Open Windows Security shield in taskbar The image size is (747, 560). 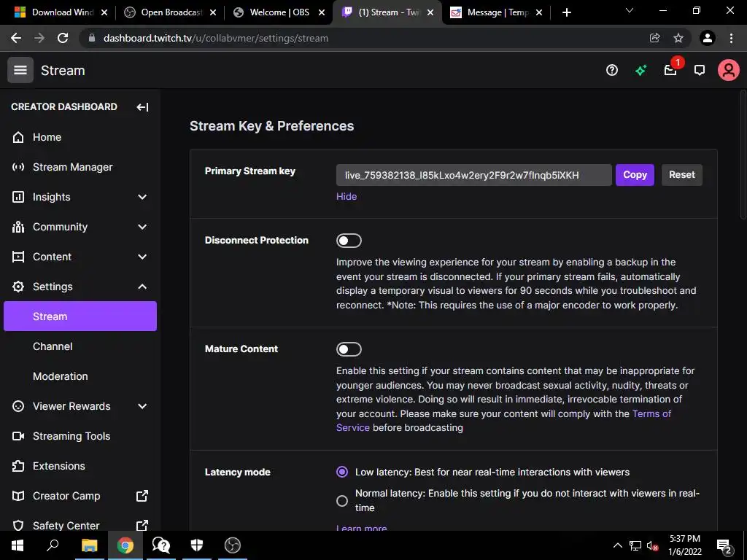point(197,545)
